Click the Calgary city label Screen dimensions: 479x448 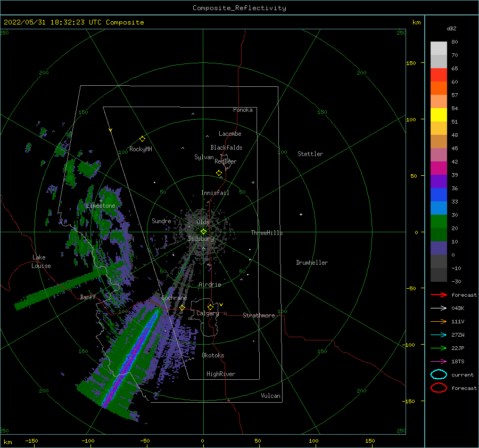point(208,313)
